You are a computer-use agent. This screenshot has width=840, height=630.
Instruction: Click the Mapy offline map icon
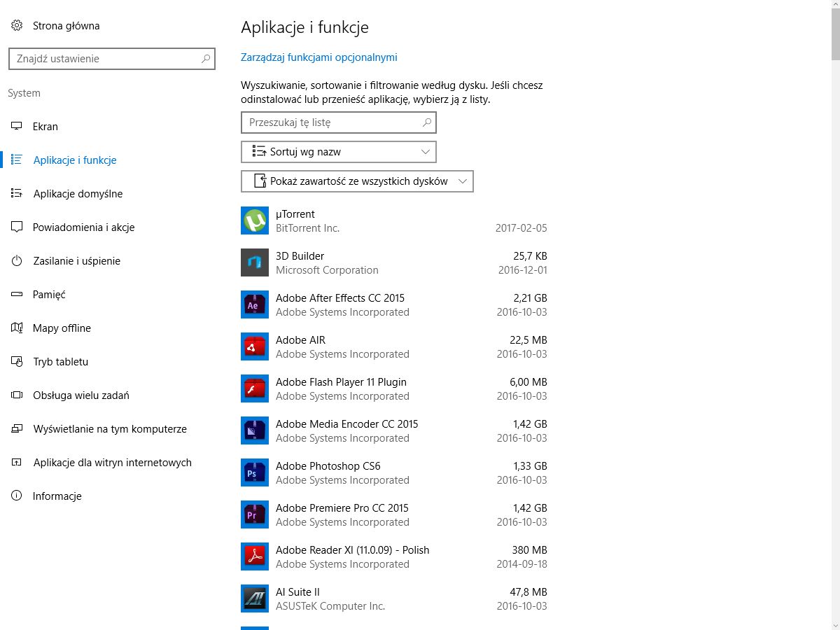click(17, 328)
